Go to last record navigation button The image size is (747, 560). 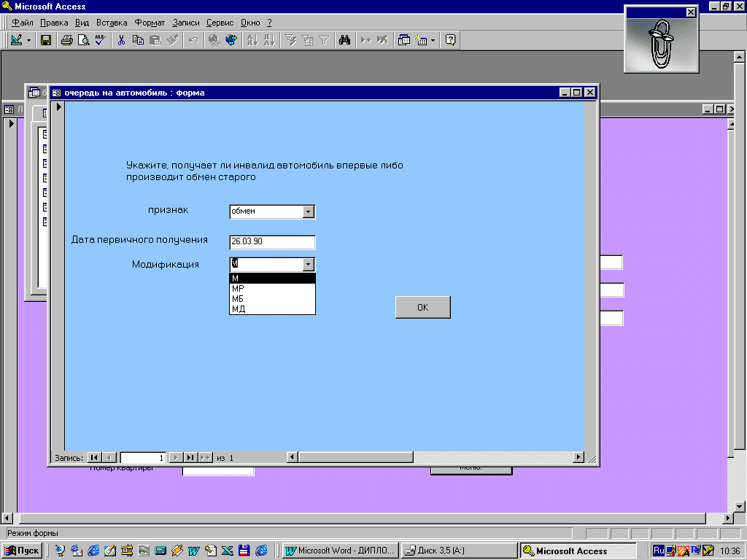[190, 458]
